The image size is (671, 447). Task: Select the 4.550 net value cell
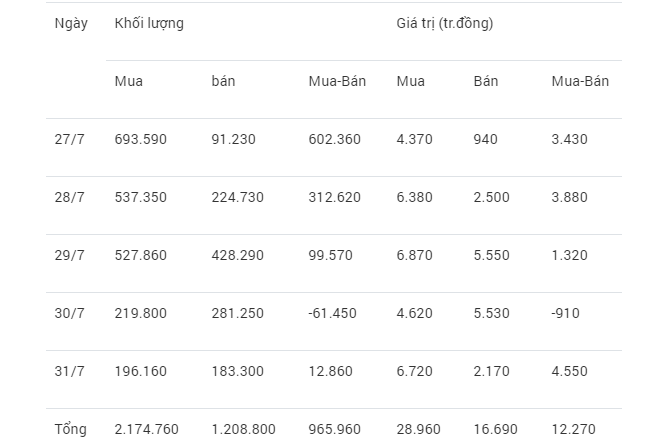[x=569, y=371]
